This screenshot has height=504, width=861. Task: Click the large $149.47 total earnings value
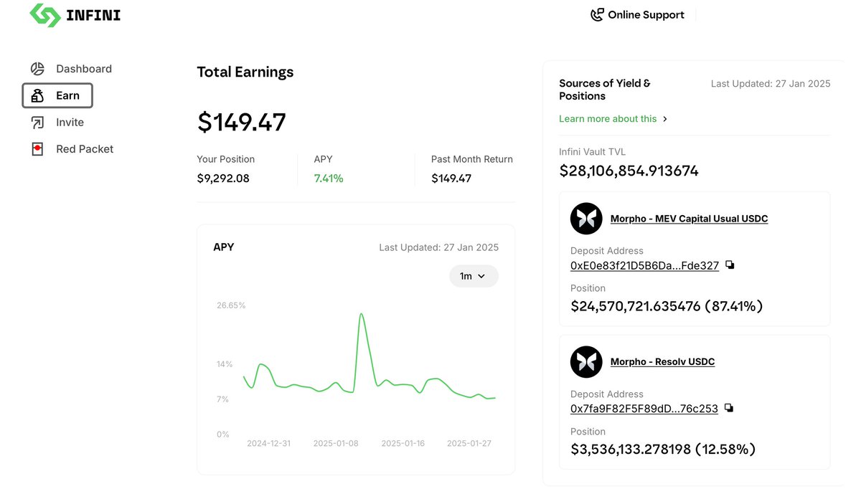pyautogui.click(x=242, y=122)
